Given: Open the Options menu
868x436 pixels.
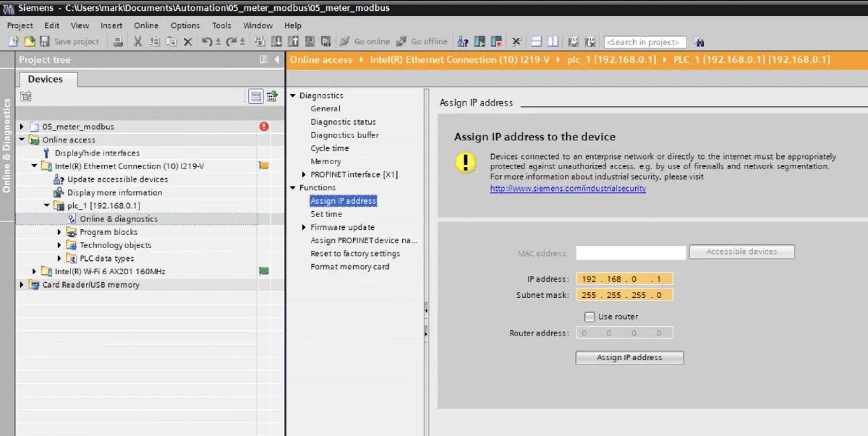Looking at the screenshot, I should [x=185, y=25].
